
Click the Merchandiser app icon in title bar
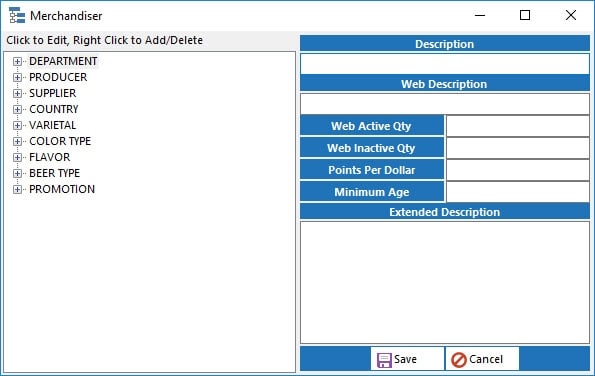pos(17,16)
